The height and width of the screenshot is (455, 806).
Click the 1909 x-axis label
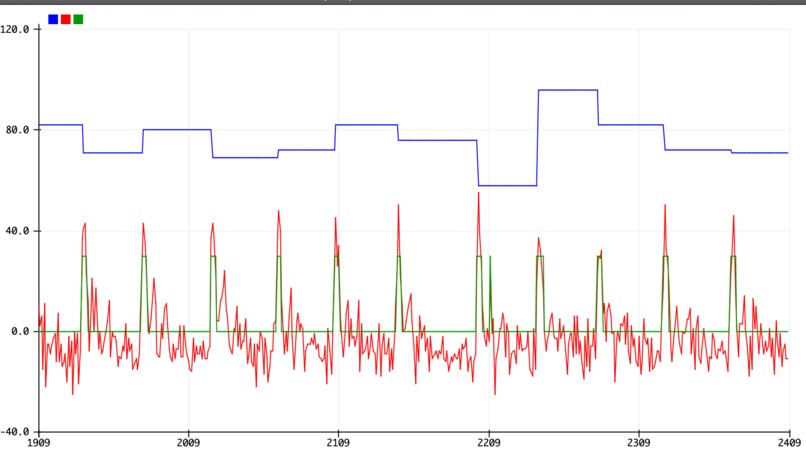[38, 443]
